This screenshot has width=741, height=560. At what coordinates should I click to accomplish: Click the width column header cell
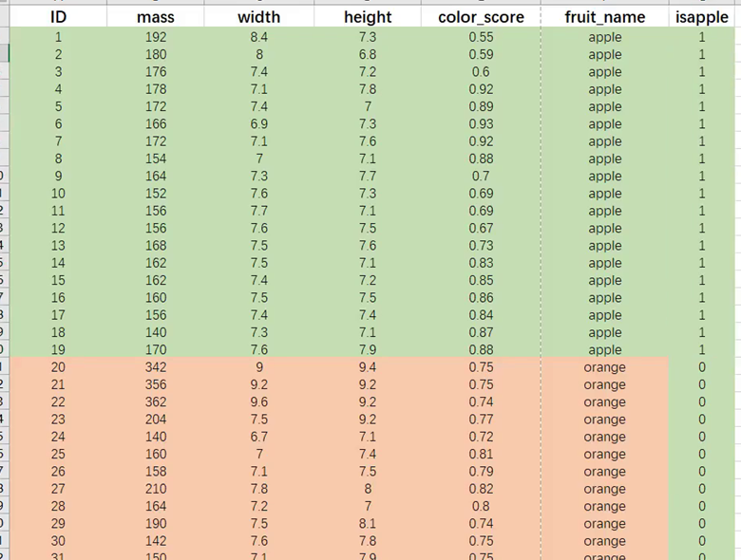[x=259, y=17]
